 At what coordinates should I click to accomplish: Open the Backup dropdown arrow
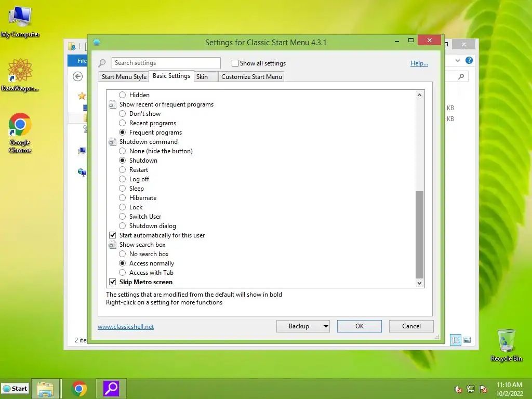tap(326, 326)
